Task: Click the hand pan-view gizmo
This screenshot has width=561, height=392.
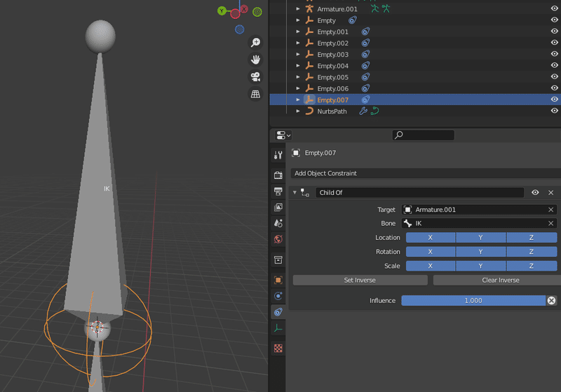Action: pyautogui.click(x=255, y=60)
